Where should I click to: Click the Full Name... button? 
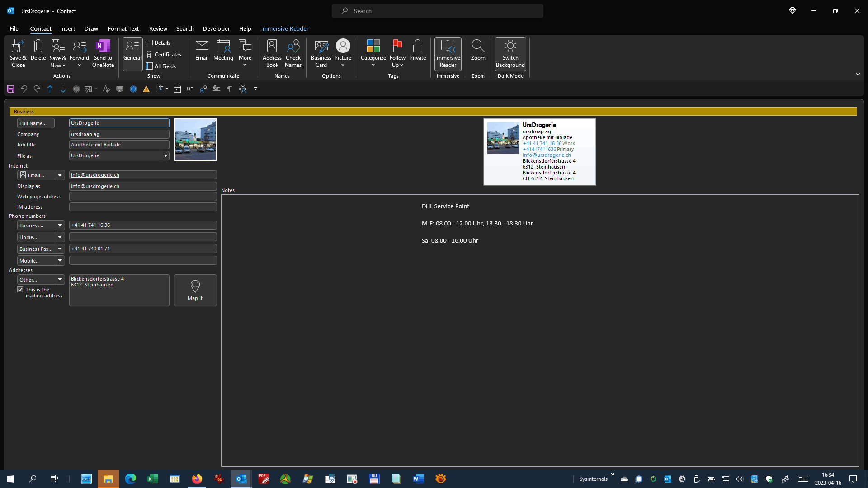coord(35,123)
